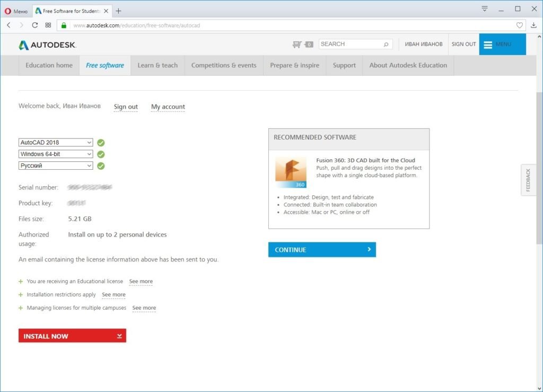View site security lock information
This screenshot has width=543, height=392.
[64, 25]
